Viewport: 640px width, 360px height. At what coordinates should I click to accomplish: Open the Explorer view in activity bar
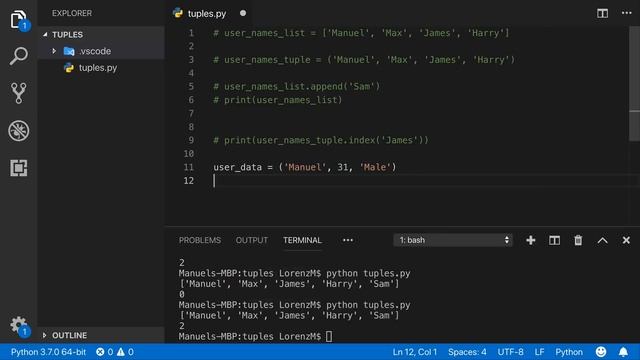[x=18, y=20]
